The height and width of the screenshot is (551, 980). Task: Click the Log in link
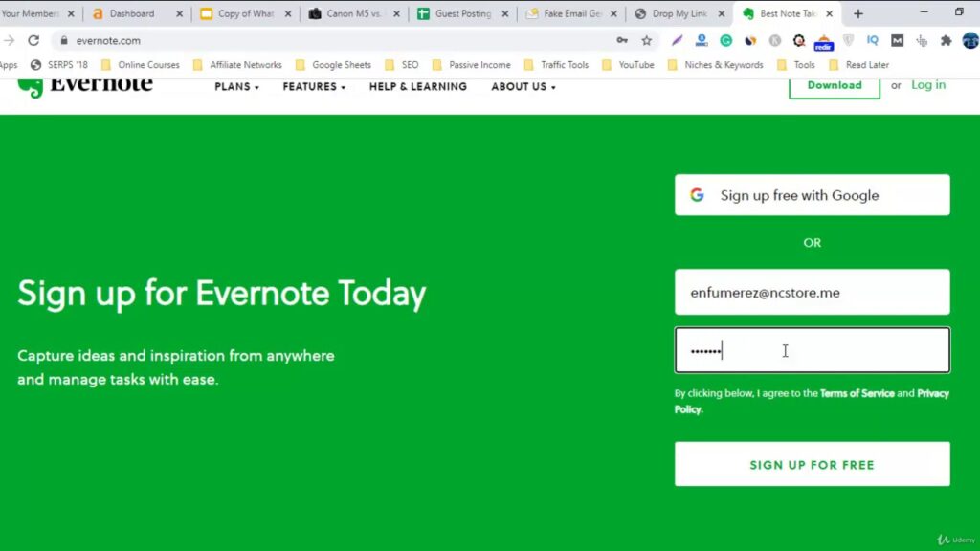[928, 85]
